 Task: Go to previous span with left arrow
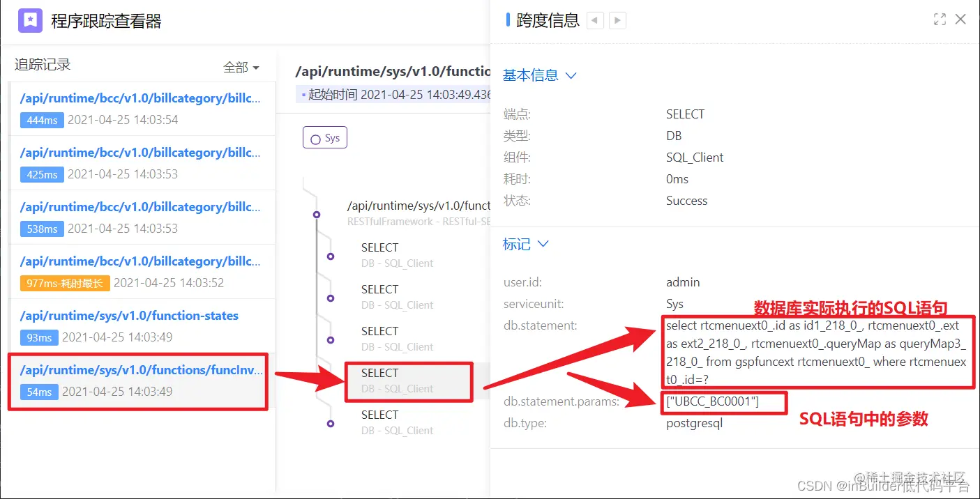click(595, 20)
